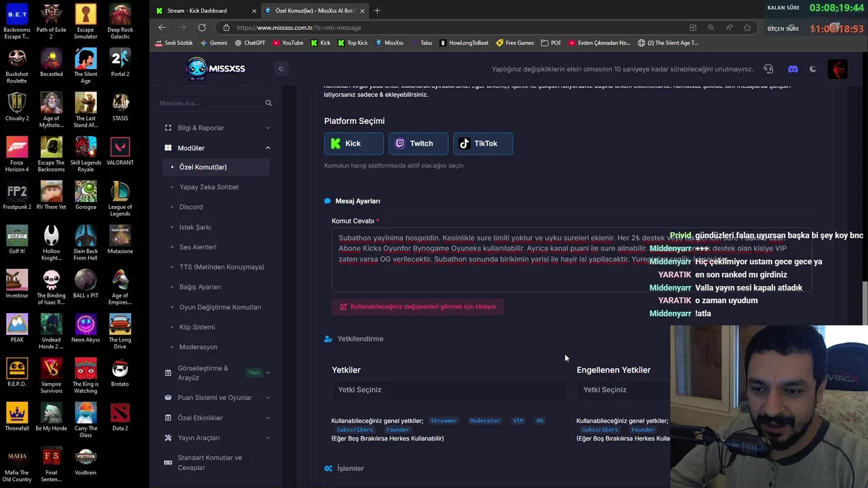Viewport: 868px width, 488px height.
Task: Click the Subscribers tag under Yetkiler
Action: tap(355, 430)
